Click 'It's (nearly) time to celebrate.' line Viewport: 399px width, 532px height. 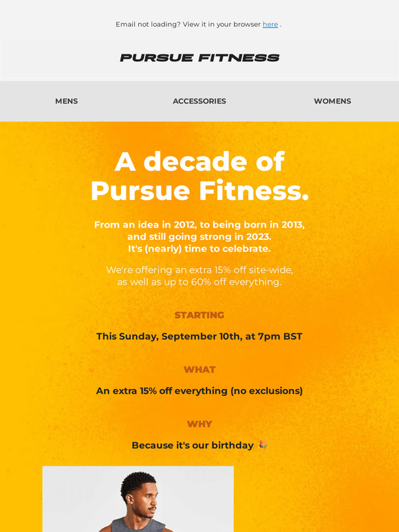point(199,249)
